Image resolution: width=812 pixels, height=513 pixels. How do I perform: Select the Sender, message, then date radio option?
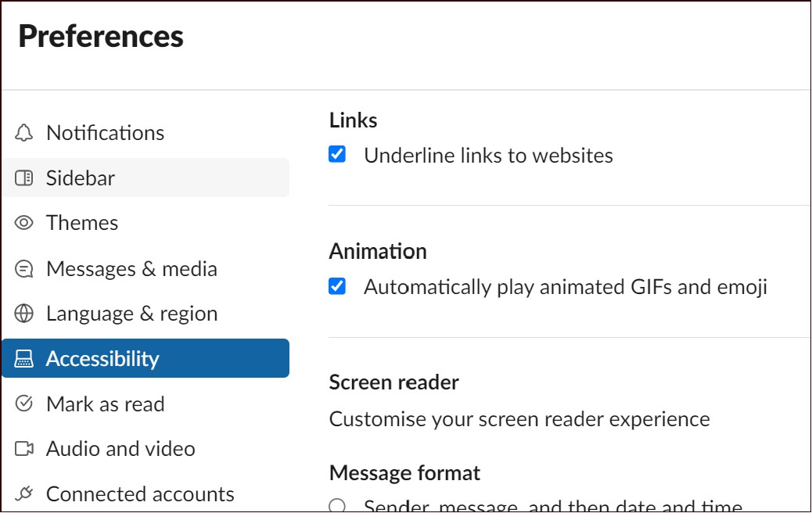tap(336, 507)
